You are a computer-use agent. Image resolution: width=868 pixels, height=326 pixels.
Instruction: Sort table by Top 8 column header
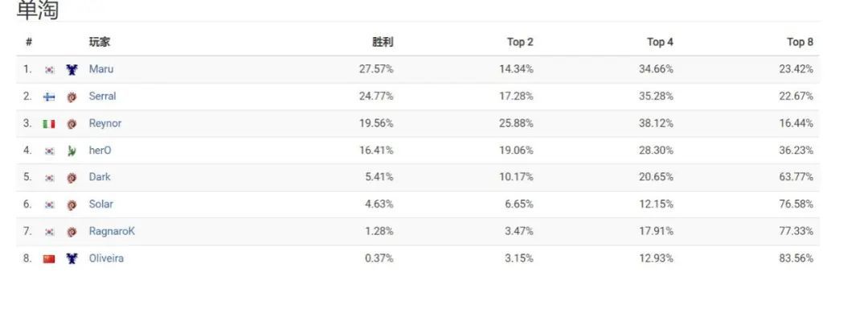click(800, 42)
